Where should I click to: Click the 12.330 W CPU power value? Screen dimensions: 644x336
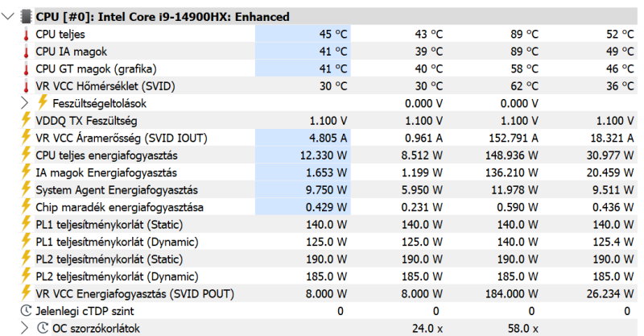pos(324,155)
